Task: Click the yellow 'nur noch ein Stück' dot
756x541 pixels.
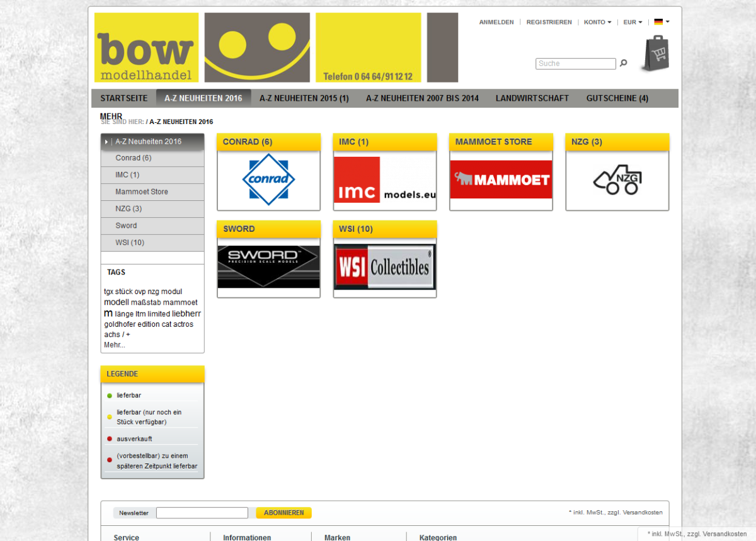Action: pyautogui.click(x=110, y=417)
